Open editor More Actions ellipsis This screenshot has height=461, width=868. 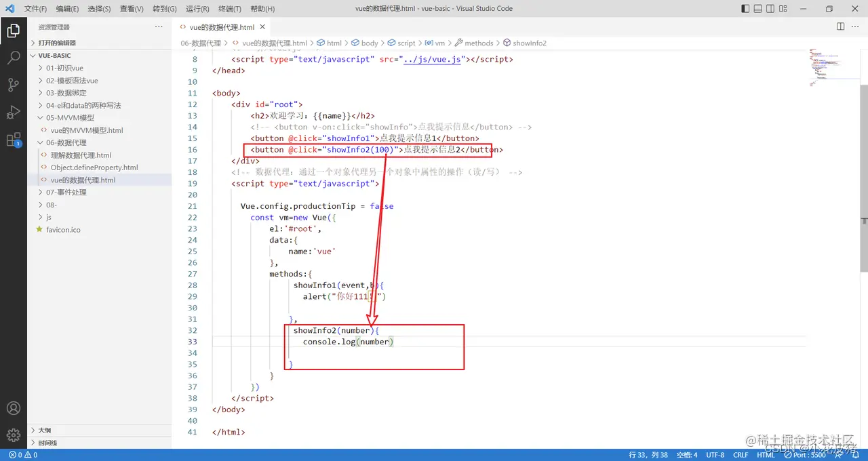click(856, 26)
